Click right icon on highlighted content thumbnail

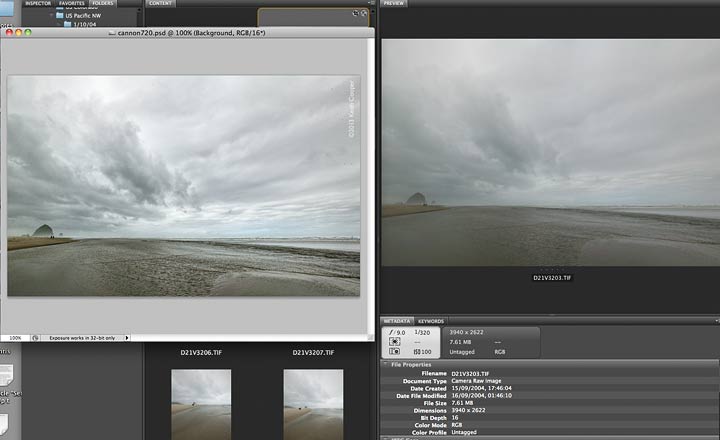click(364, 13)
